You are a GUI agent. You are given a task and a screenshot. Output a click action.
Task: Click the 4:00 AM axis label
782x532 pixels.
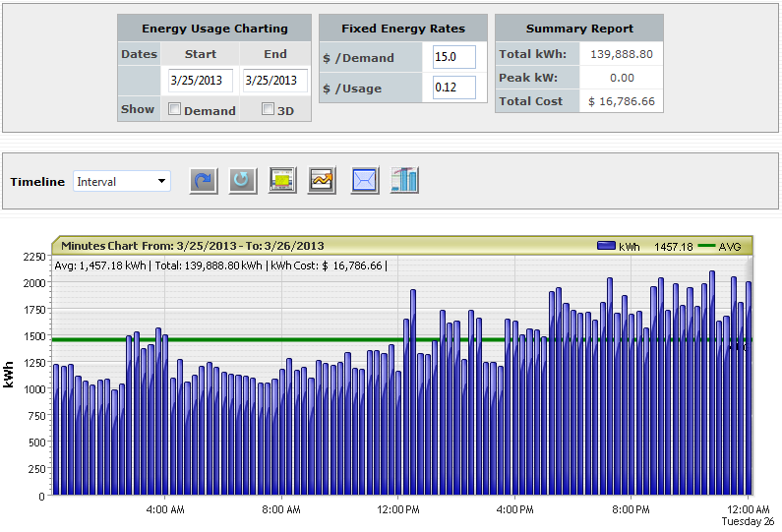tap(165, 509)
